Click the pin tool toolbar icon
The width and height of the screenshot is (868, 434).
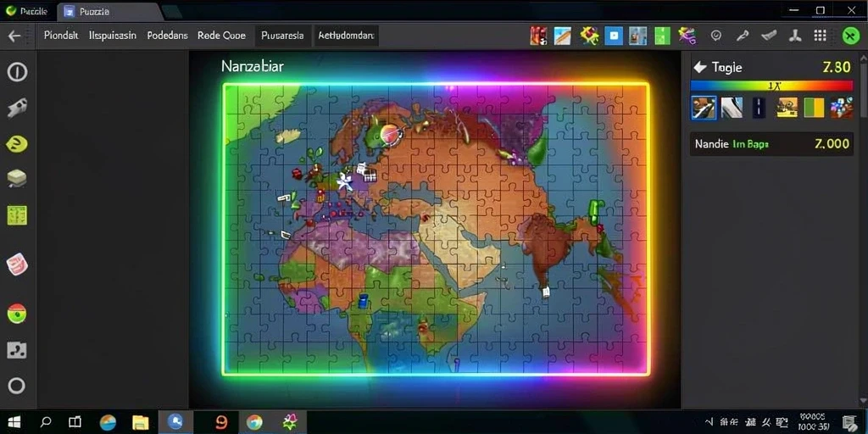click(x=742, y=36)
